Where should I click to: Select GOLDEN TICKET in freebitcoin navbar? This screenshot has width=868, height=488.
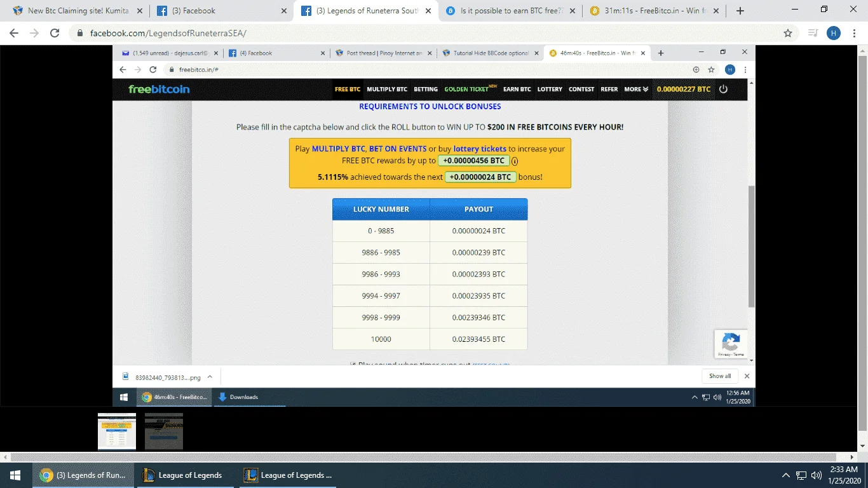click(471, 89)
